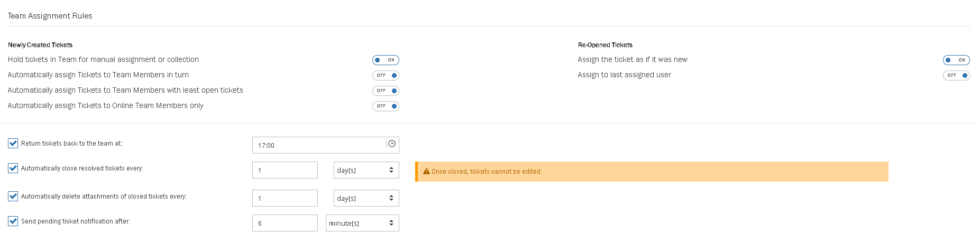Screen dimensions: 980x241
Task: Uncheck Send pending ticket notification after
Action: 13,221
